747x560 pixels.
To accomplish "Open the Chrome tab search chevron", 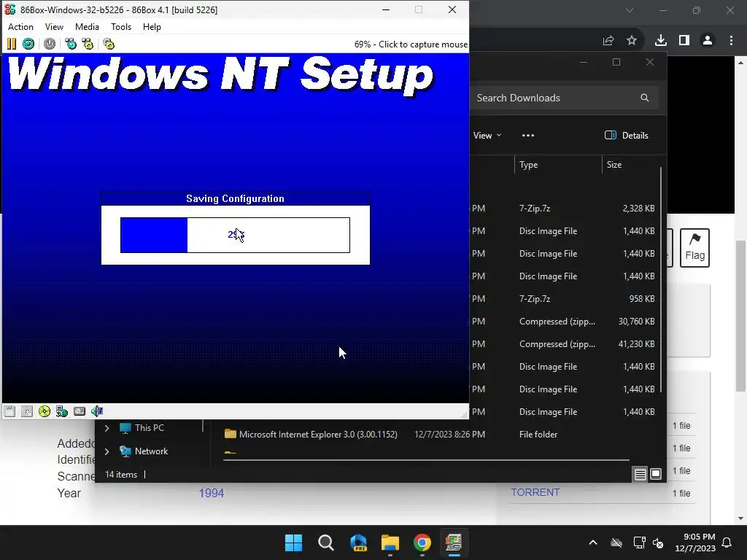I will pos(630,10).
